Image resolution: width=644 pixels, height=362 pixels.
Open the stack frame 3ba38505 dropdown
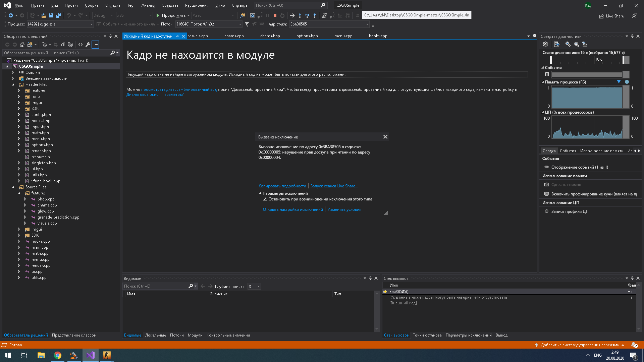(367, 24)
